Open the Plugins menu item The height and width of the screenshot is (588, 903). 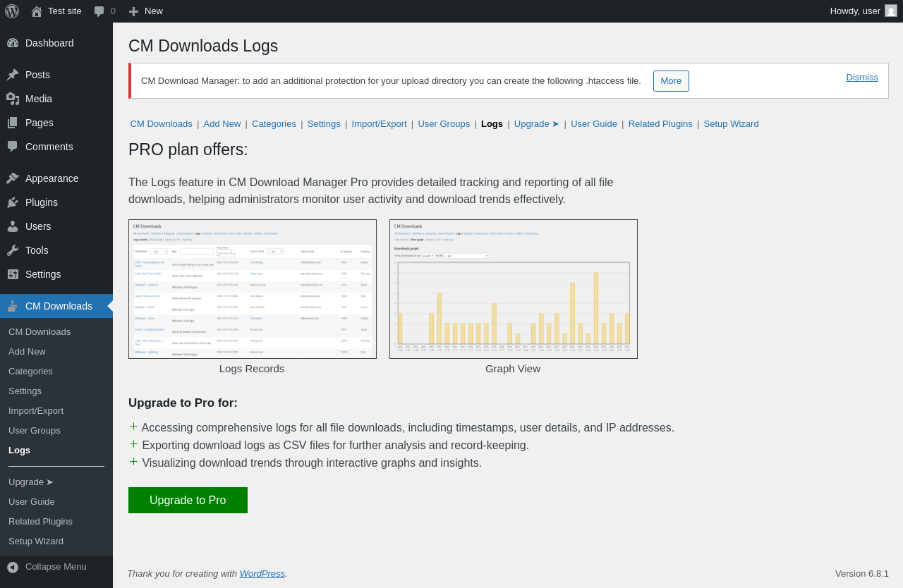56,202
